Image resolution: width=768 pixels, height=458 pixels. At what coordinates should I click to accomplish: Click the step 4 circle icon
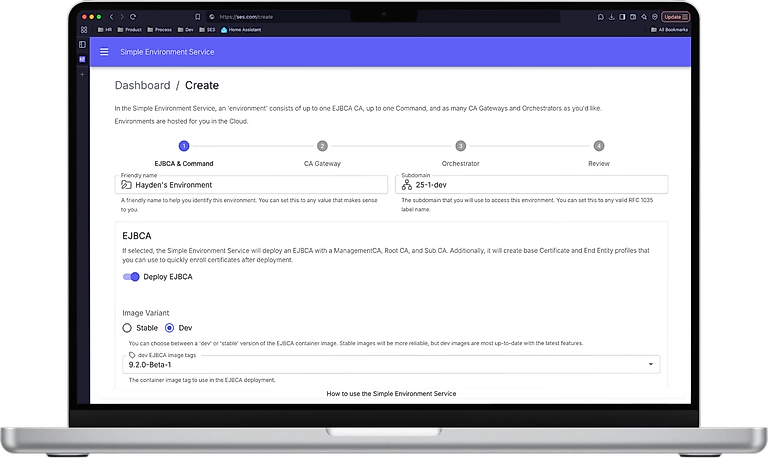point(598,146)
